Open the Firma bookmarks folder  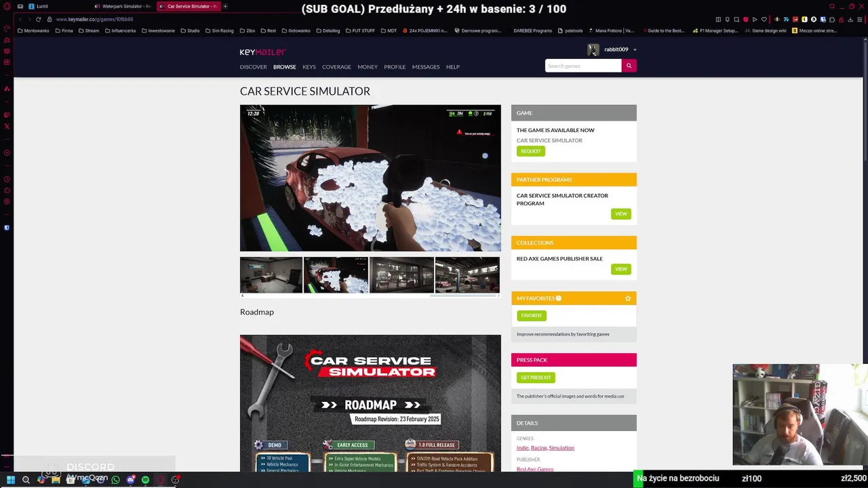point(64,30)
